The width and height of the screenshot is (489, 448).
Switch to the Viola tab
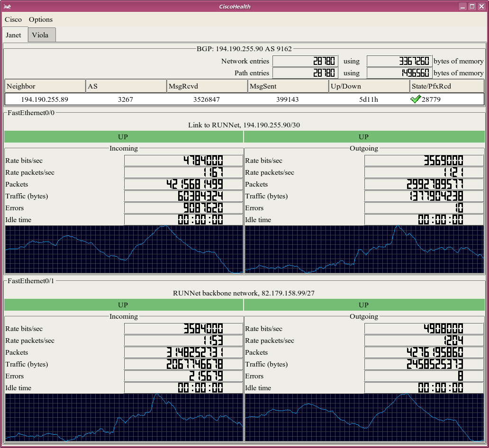(40, 35)
